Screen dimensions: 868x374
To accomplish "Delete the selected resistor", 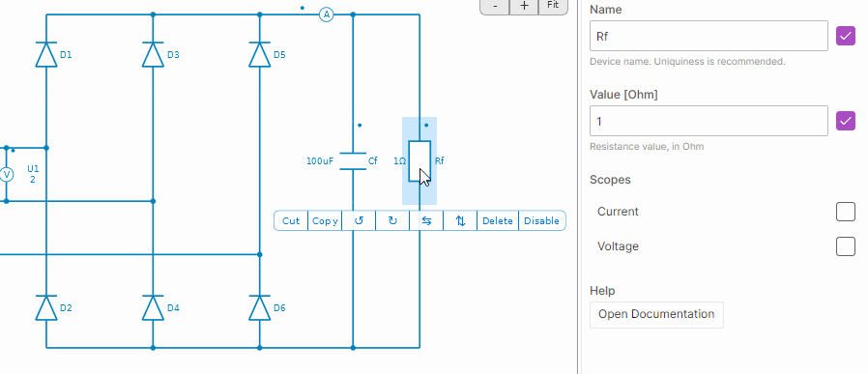I will 498,220.
